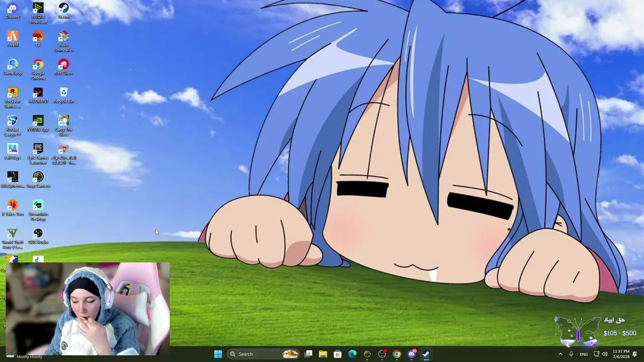This screenshot has height=362, width=644.
Task: Launch Microsoft Store from the taskbar
Action: tap(338, 354)
